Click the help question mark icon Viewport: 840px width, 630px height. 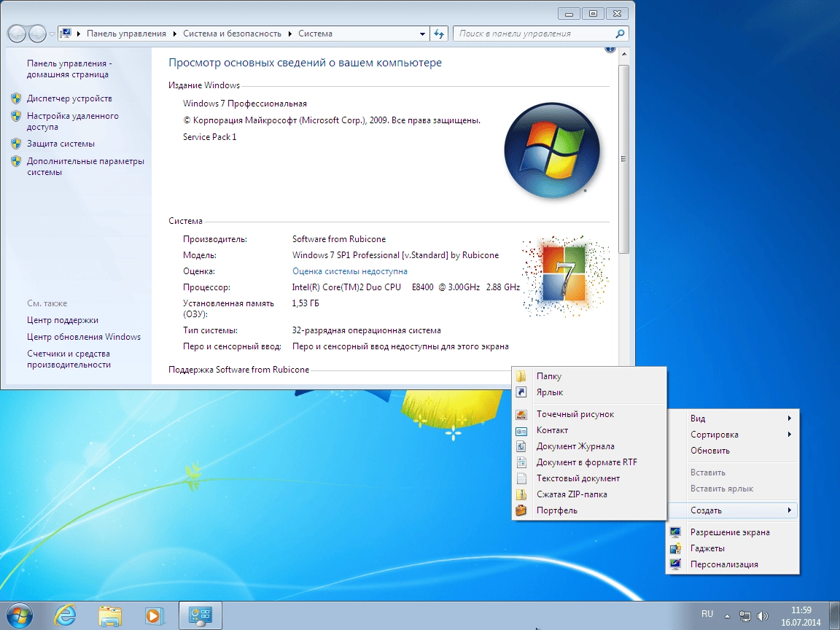[610, 49]
